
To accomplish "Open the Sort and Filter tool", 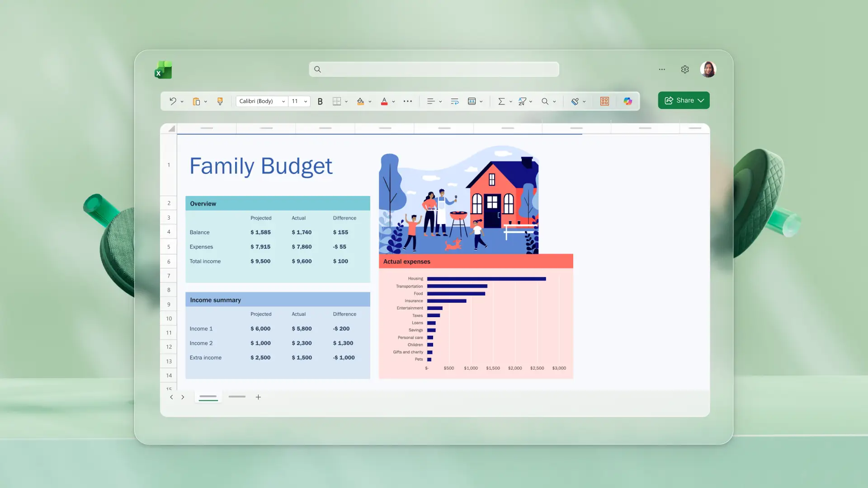I will (x=523, y=101).
